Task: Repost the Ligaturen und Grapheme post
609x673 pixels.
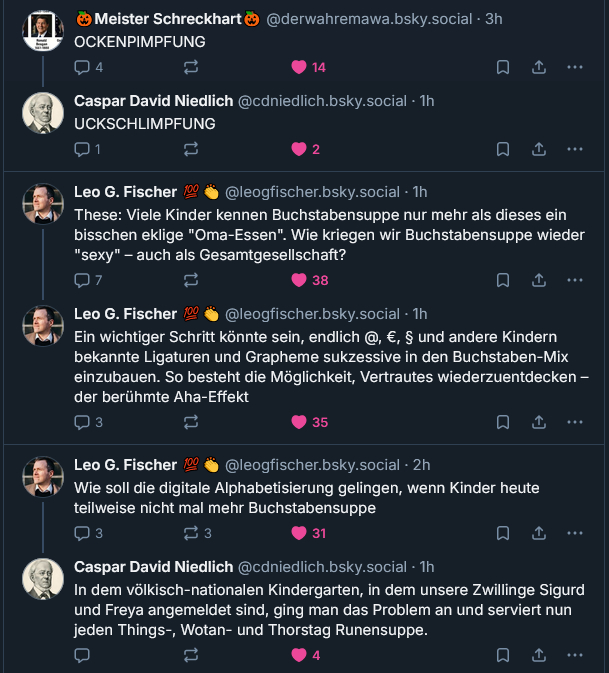Action: [x=190, y=422]
